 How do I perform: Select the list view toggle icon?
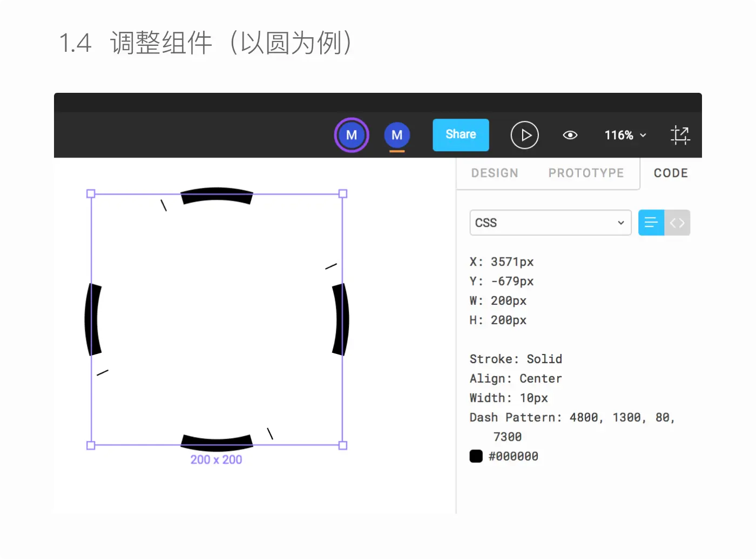point(651,223)
